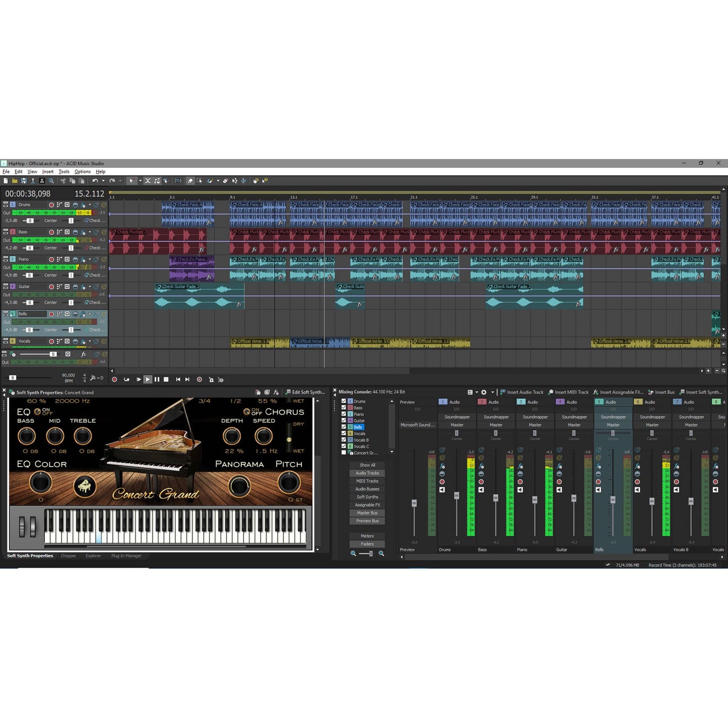Open the mixer view layout dropdown arrow
Screen dimensions: 728x728
(x=476, y=392)
